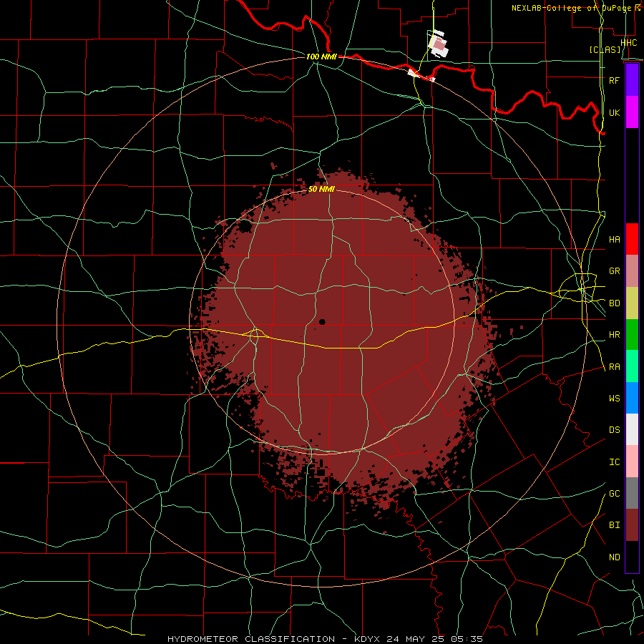
Task: Click the BI legend label
Action: pos(614,525)
